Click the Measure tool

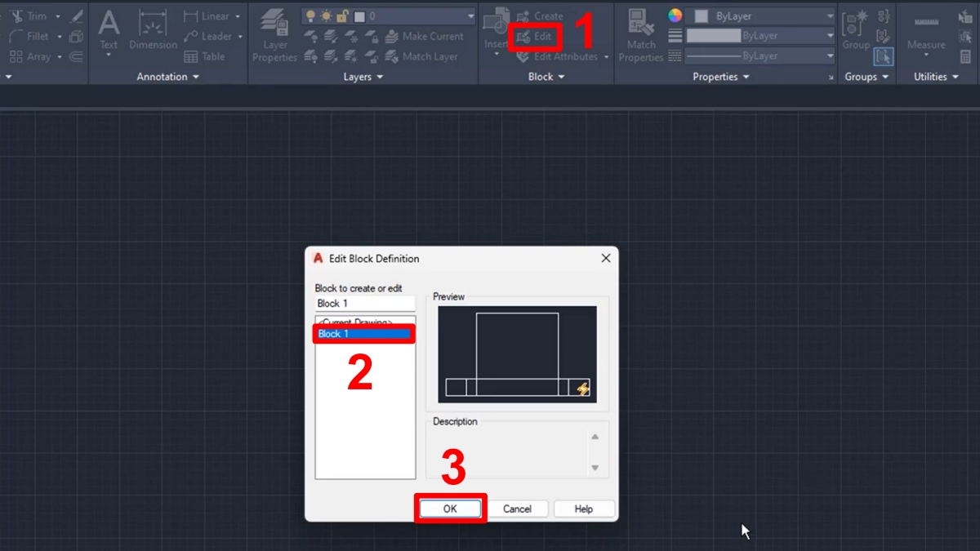click(x=926, y=31)
